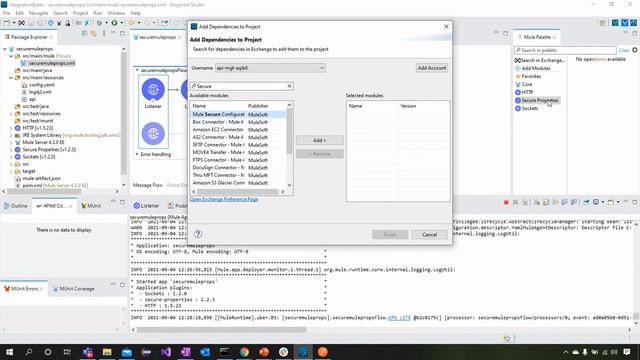Click the Cancel button in dialog
Screen dimensions: 640x360
429,234
